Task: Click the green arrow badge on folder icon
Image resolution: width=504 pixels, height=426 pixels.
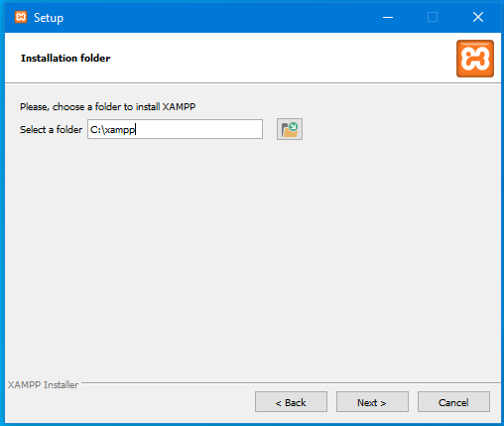Action: (293, 126)
